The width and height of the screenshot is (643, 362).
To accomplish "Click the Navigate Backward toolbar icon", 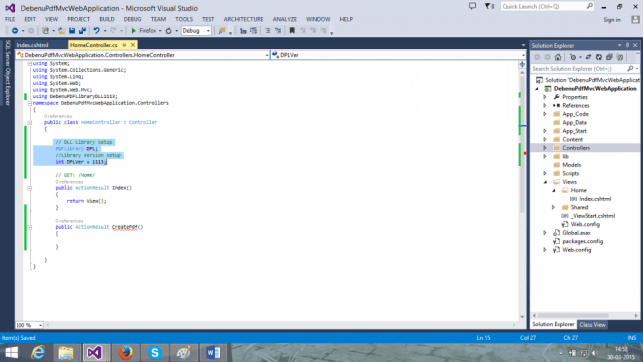I will click(15, 31).
